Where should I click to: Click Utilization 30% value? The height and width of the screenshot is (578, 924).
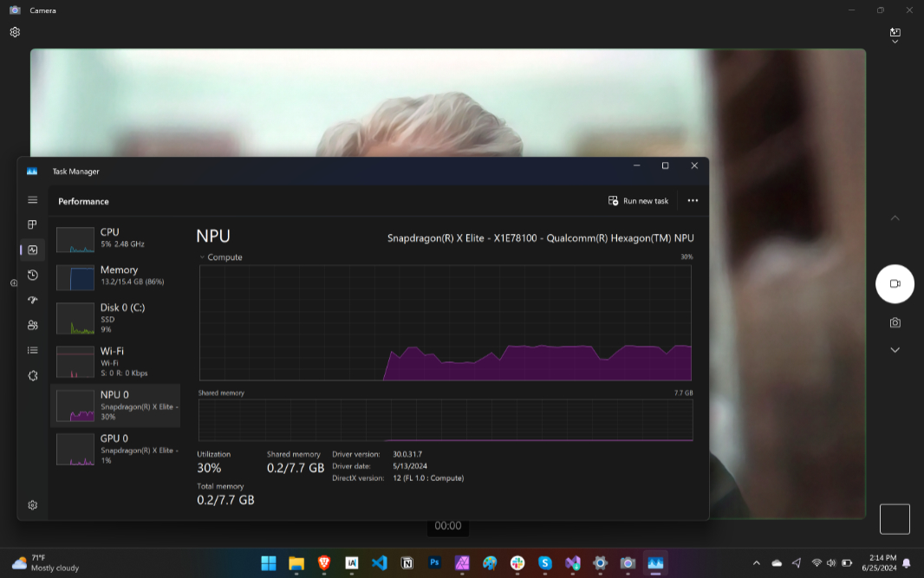click(209, 468)
